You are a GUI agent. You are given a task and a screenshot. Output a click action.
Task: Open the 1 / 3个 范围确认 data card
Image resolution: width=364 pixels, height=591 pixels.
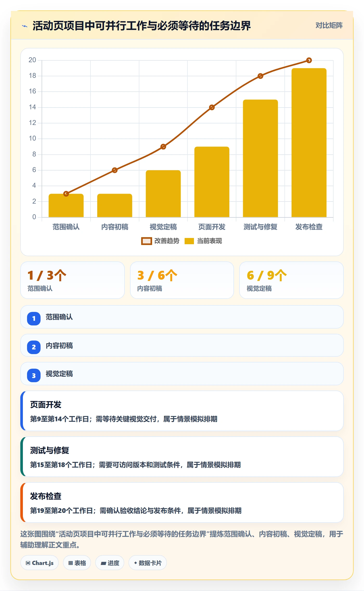(x=73, y=280)
